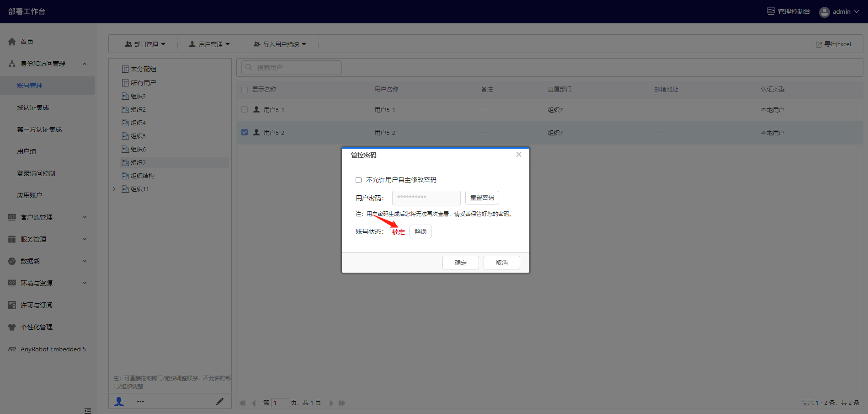Click the 搜索用户 search field

[x=292, y=68]
